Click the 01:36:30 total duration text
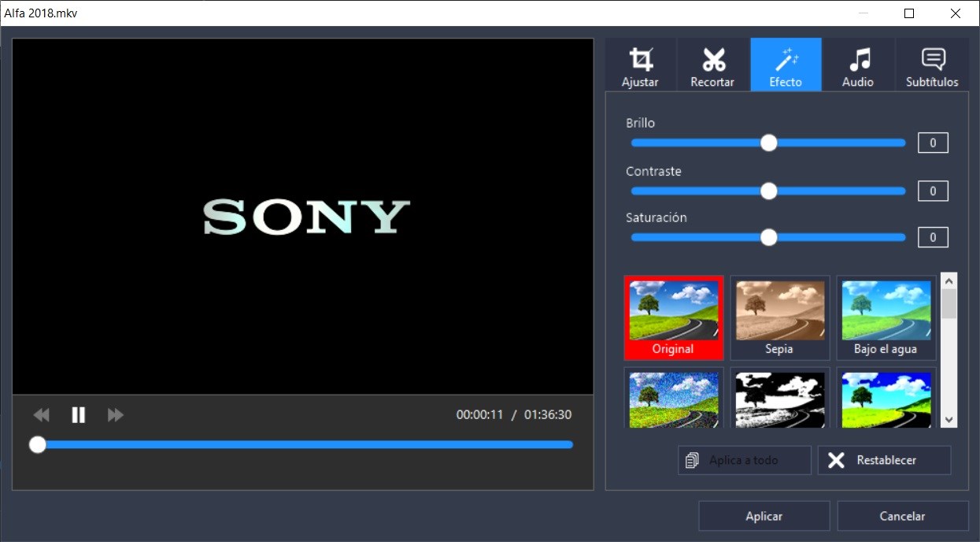The width and height of the screenshot is (980, 542). [x=548, y=415]
